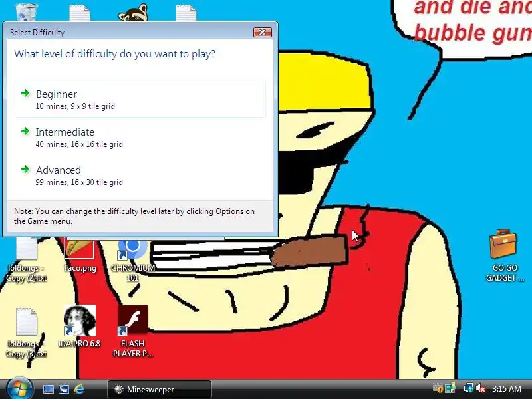Select the IDA PRO 6.8 shortcut

pyautogui.click(x=79, y=327)
